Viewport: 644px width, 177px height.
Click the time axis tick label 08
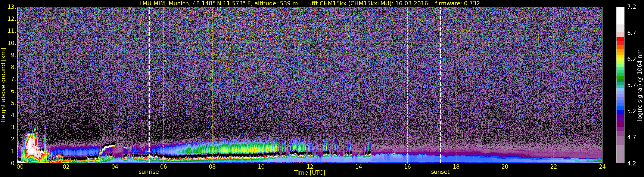212,167
